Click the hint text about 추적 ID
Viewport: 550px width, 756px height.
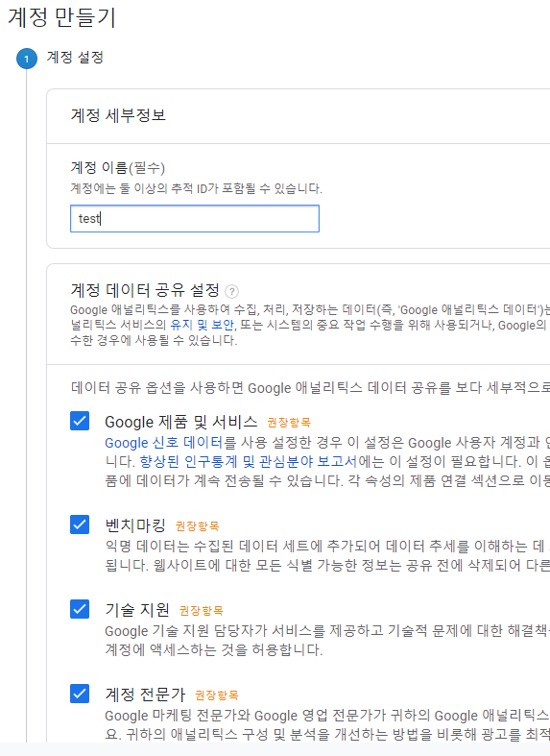pyautogui.click(x=196, y=188)
